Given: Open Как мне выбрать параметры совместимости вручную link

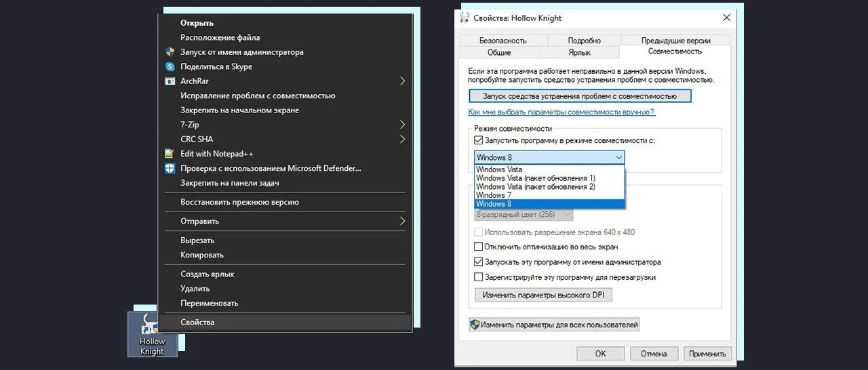Looking at the screenshot, I should tap(561, 112).
